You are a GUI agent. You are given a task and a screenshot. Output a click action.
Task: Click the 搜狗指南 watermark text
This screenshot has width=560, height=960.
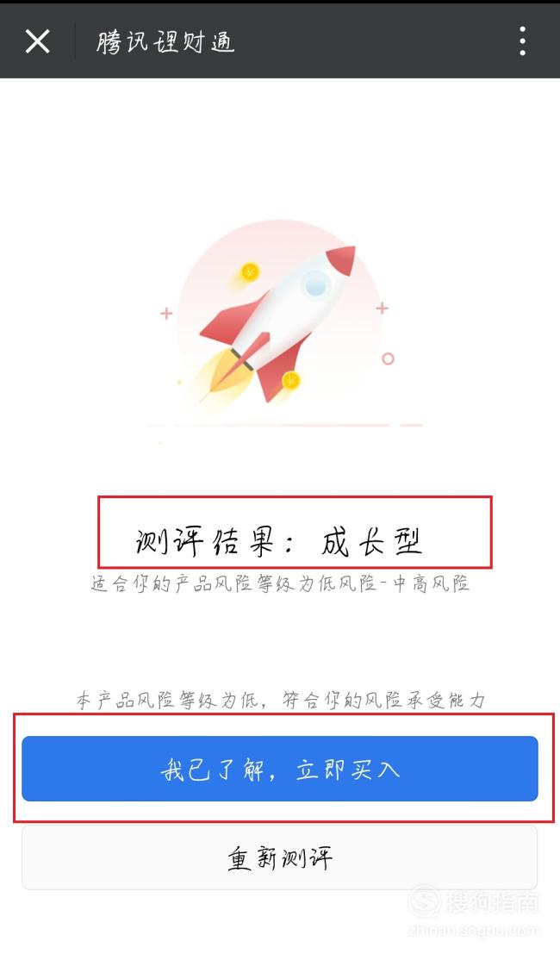[492, 901]
